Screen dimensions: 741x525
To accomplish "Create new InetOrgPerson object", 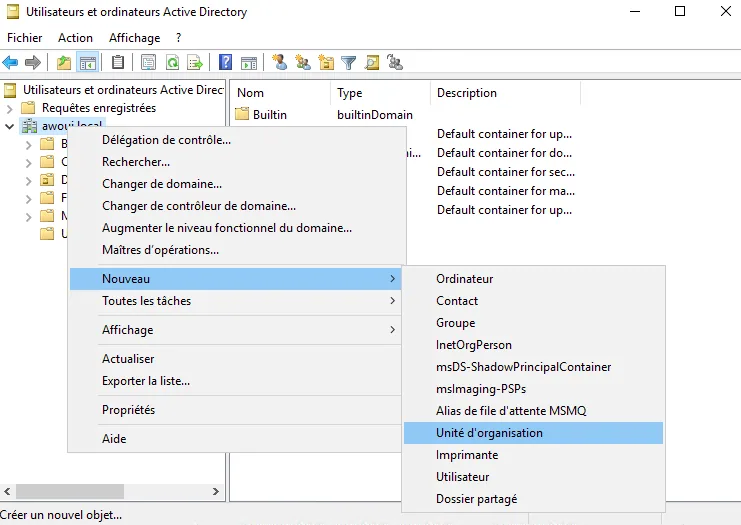I will [x=534, y=345].
